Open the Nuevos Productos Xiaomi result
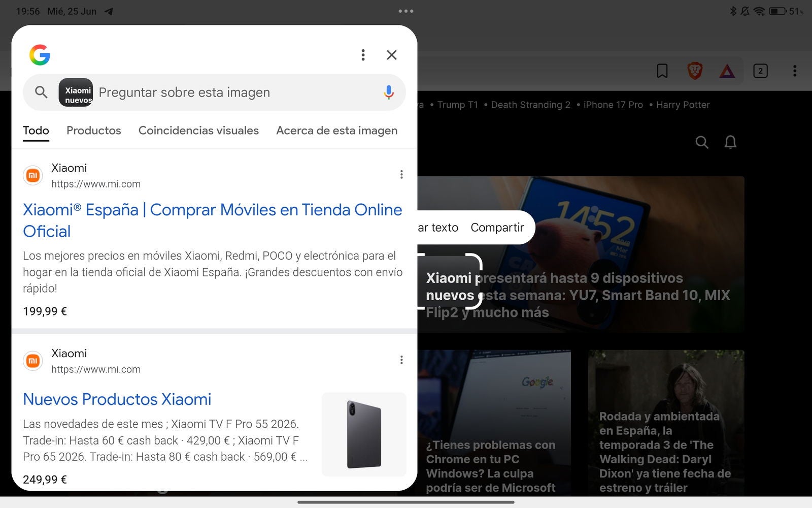The height and width of the screenshot is (508, 812). point(117,399)
